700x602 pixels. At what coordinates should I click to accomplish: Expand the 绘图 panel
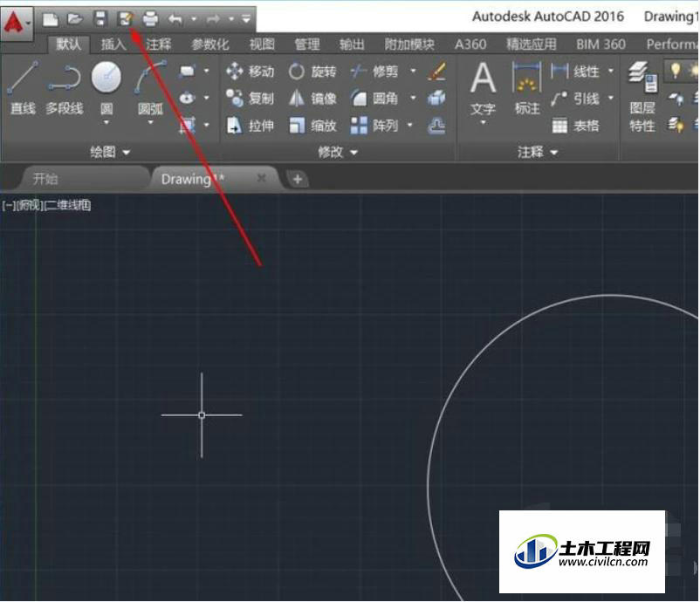point(110,152)
